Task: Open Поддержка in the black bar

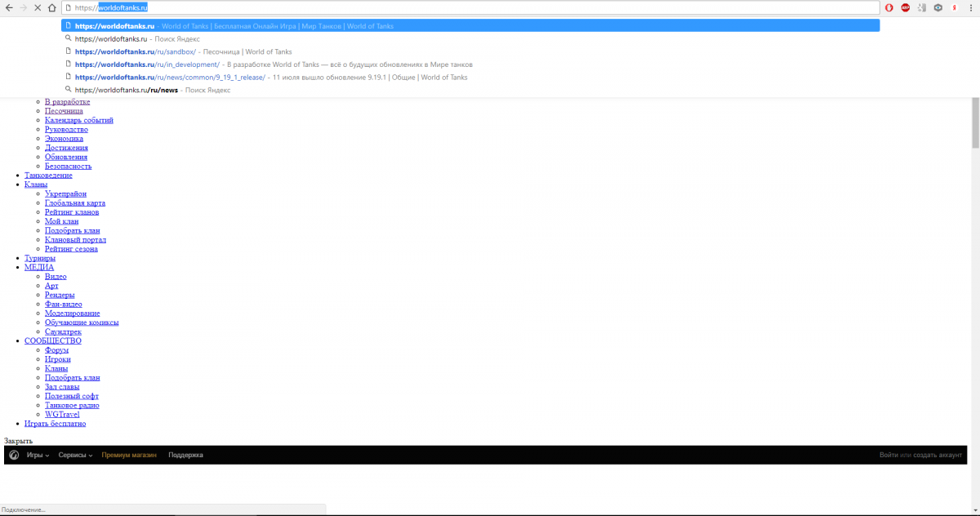Action: (185, 455)
